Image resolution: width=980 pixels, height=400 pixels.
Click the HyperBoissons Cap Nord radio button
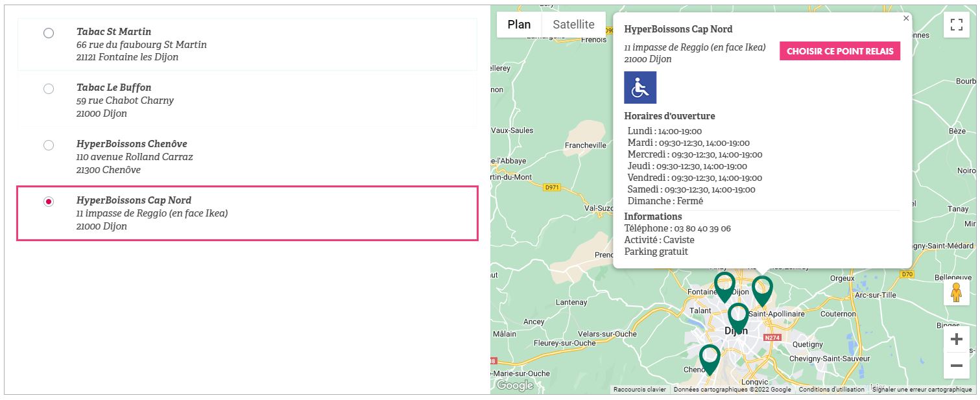pos(49,202)
